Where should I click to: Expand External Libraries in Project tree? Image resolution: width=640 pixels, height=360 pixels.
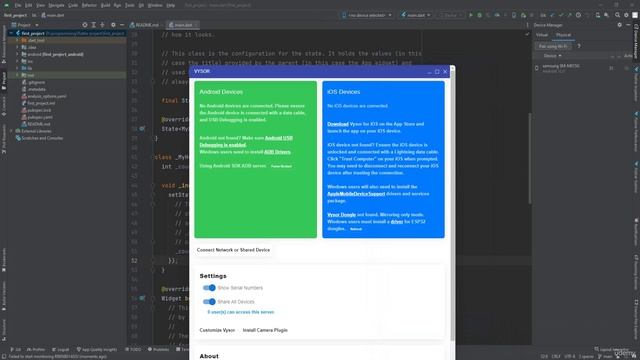pyautogui.click(x=11, y=131)
